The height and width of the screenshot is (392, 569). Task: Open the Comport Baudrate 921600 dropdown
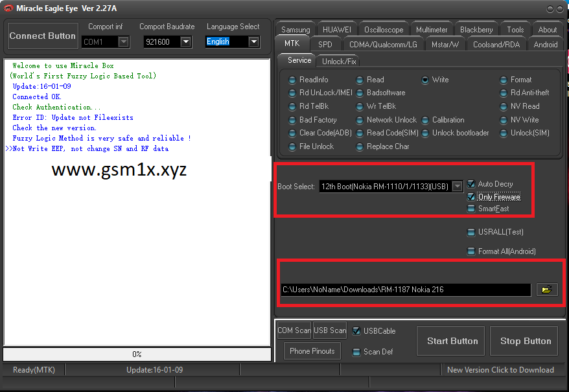click(186, 41)
